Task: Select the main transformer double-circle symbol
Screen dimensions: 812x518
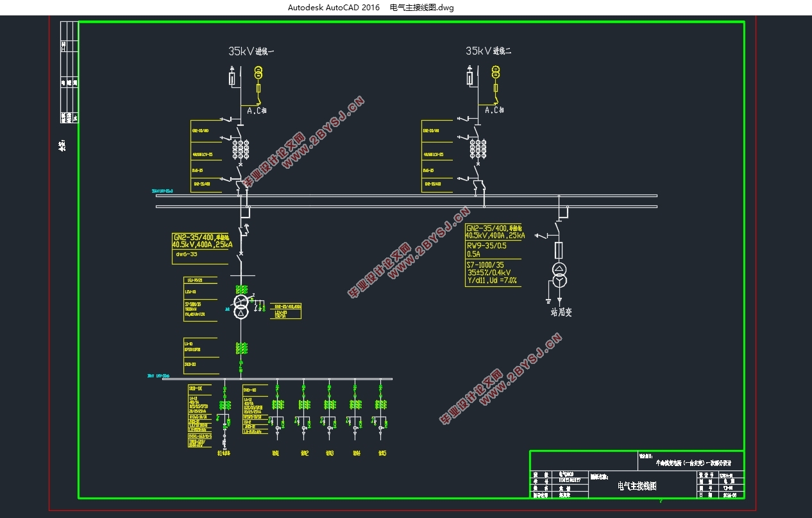Action: click(x=241, y=307)
